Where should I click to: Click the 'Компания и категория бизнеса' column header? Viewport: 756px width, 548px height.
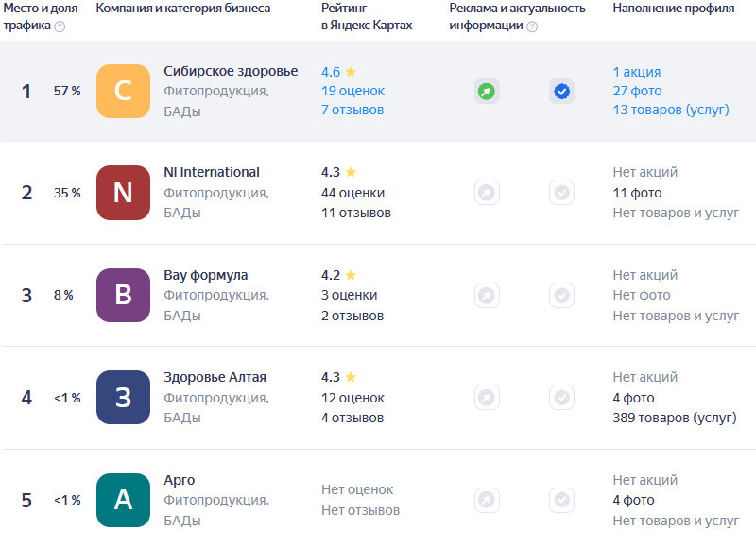click(x=183, y=9)
